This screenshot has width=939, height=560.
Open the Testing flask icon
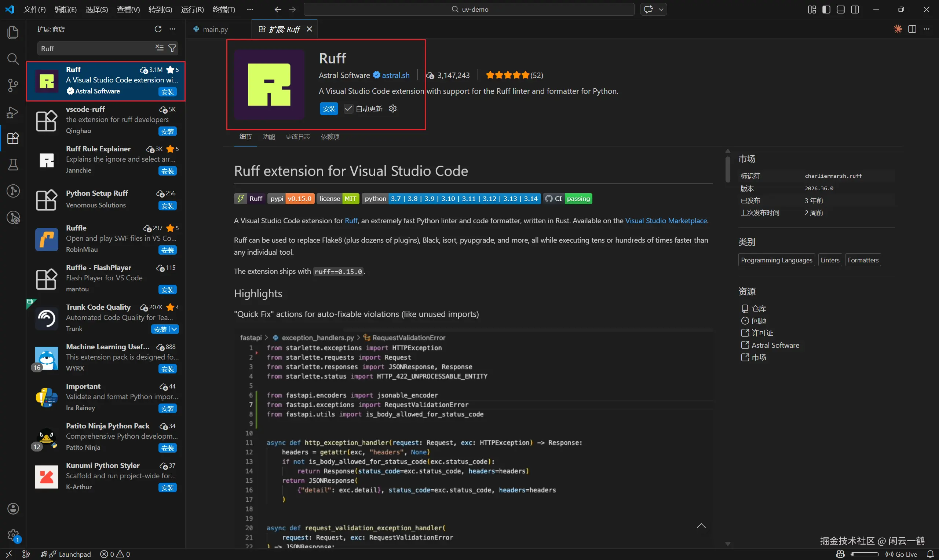13,165
